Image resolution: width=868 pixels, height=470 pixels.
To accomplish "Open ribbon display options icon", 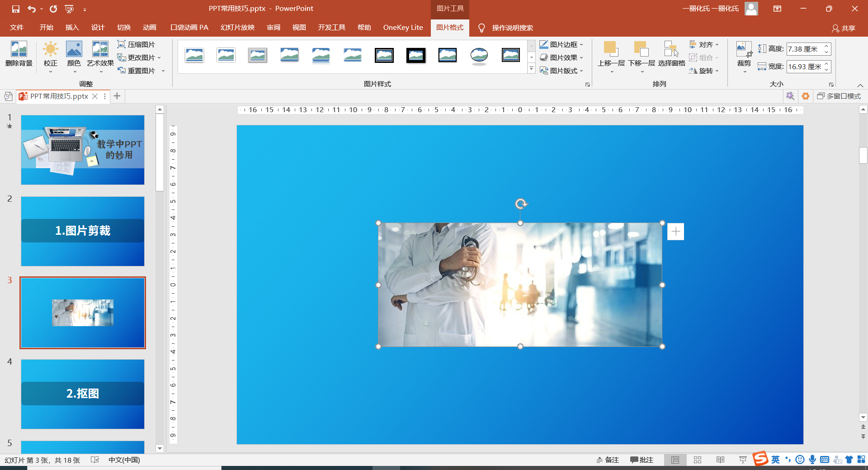I will pyautogui.click(x=777, y=9).
